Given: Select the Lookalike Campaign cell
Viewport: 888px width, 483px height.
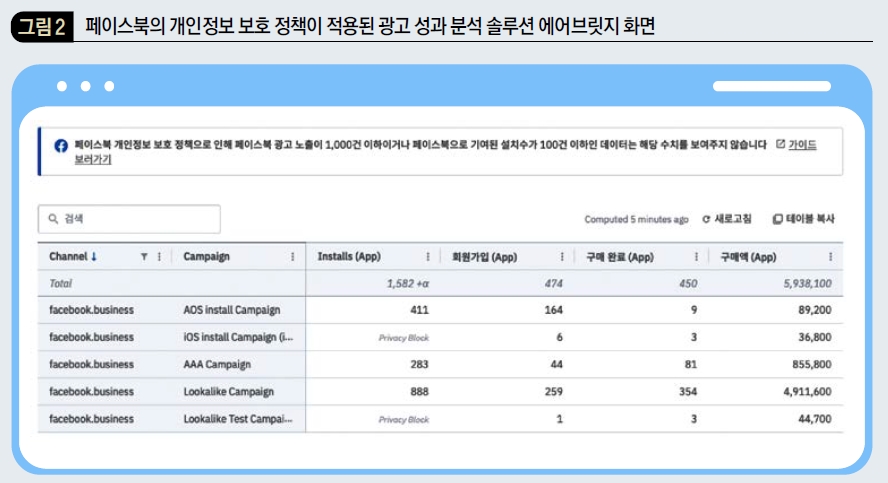Looking at the screenshot, I should [229, 392].
